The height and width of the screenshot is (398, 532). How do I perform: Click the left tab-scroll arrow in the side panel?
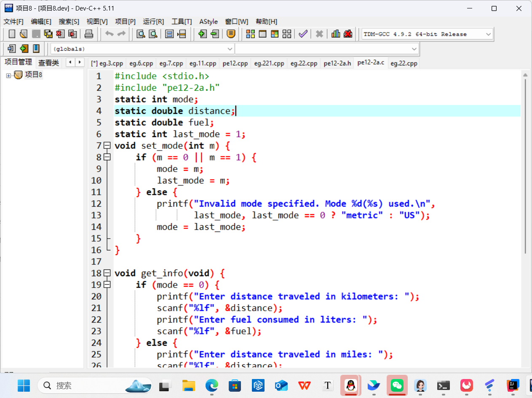pos(70,62)
